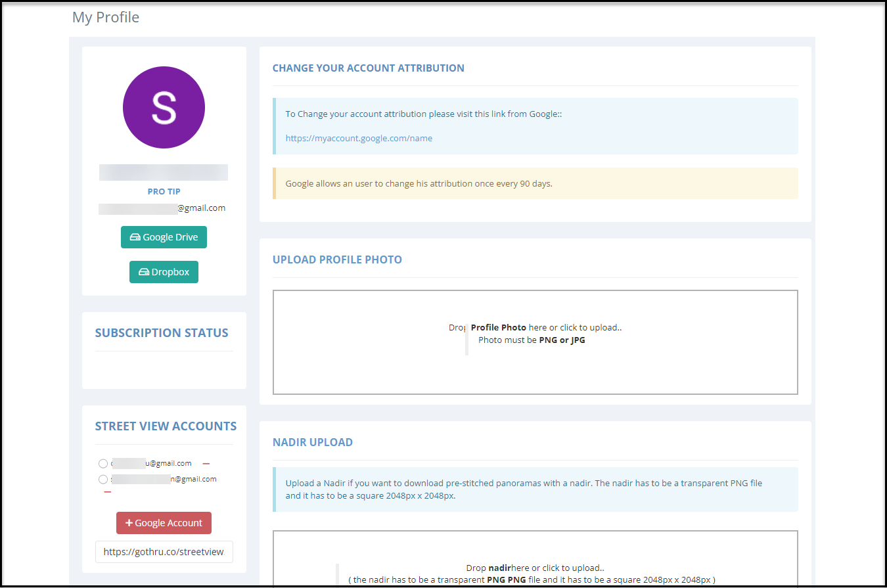Focus the gothru.co streetview URL field
The width and height of the screenshot is (887, 588).
tap(164, 552)
